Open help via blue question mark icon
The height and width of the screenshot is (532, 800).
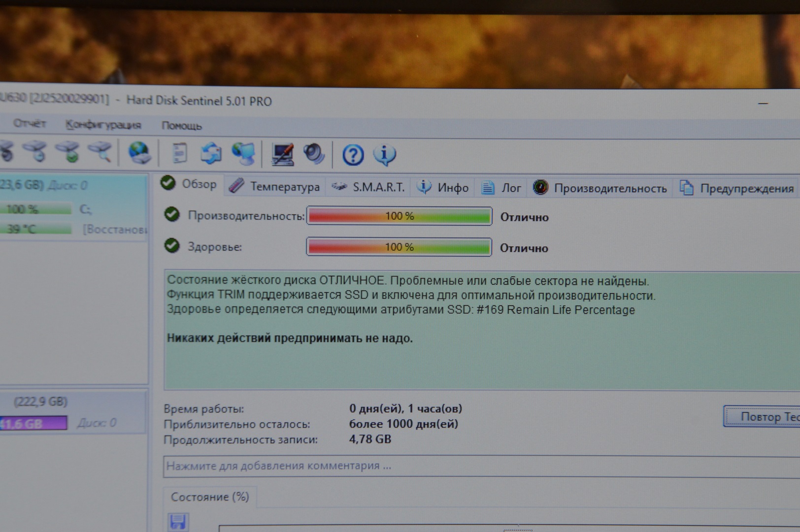pyautogui.click(x=353, y=155)
